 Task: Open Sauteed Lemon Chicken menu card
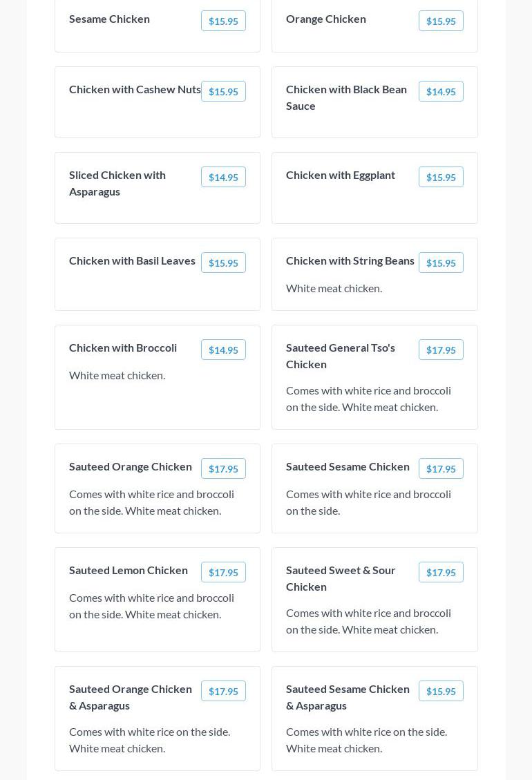(x=129, y=571)
